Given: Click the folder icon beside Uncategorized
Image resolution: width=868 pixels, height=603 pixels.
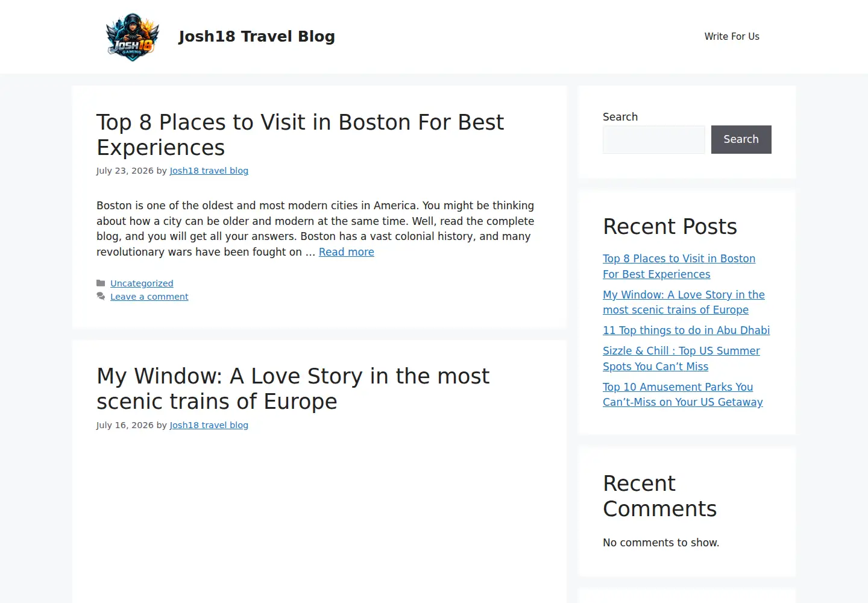Looking at the screenshot, I should (x=101, y=283).
